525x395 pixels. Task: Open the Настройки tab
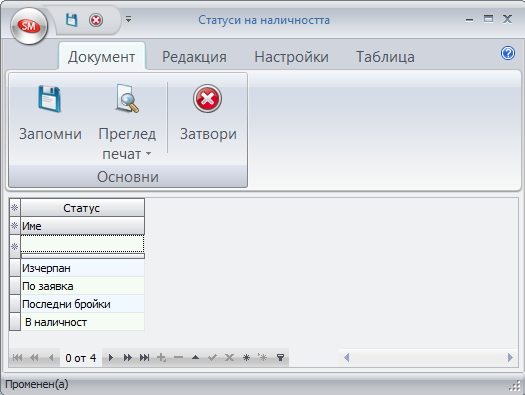[291, 57]
